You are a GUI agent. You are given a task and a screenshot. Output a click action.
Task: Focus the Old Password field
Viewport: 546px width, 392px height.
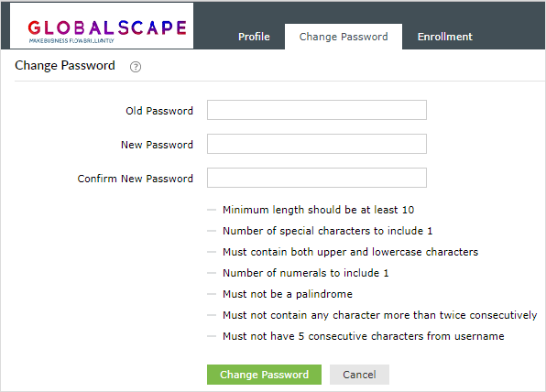click(317, 110)
